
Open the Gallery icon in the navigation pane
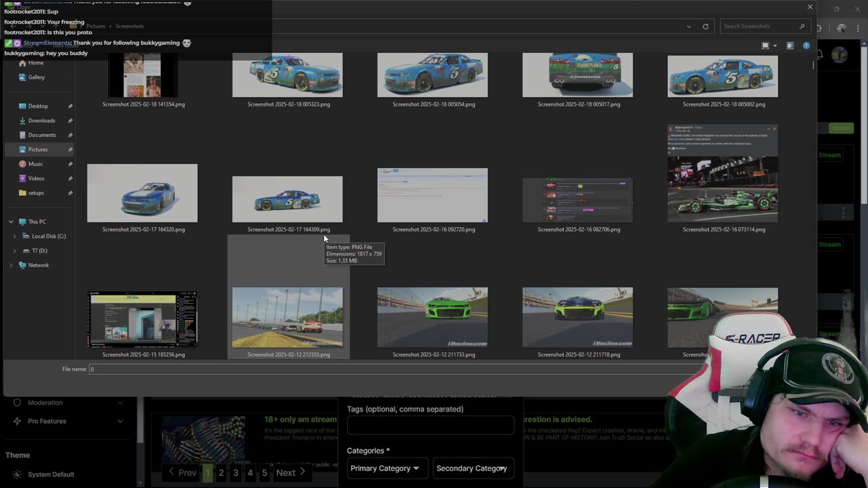22,77
